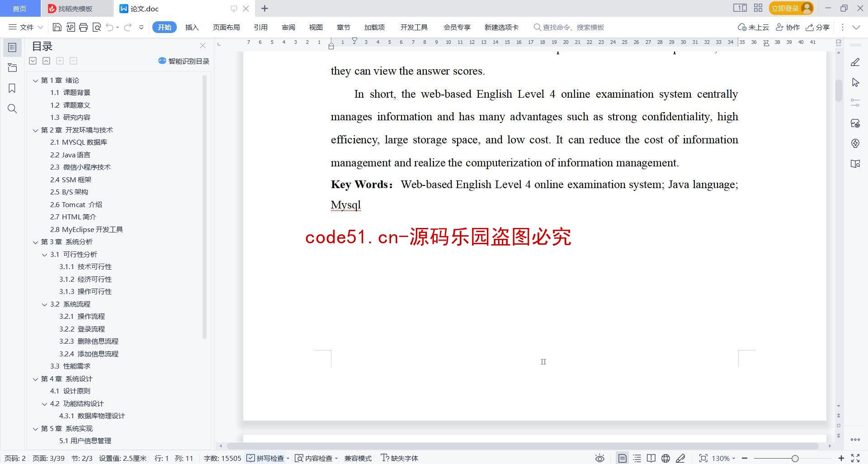Click the Save icon in quick toolbar
The height and width of the screenshot is (464, 868).
pos(57,27)
